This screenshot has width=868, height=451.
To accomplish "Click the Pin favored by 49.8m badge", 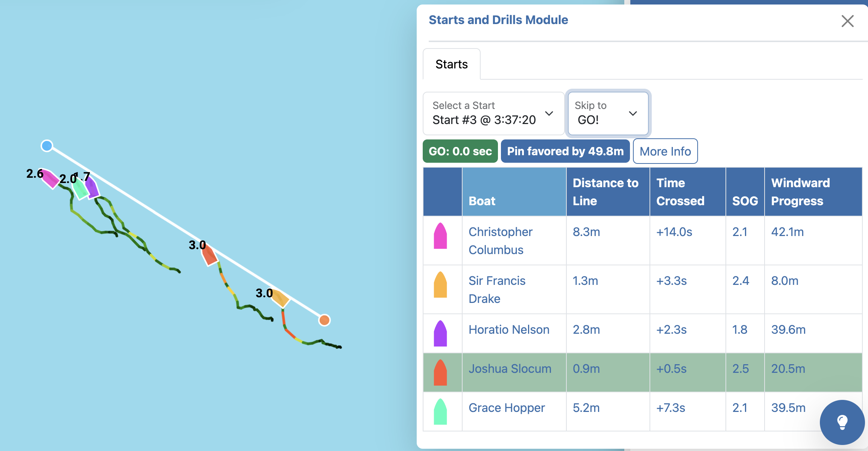I will [x=565, y=151].
